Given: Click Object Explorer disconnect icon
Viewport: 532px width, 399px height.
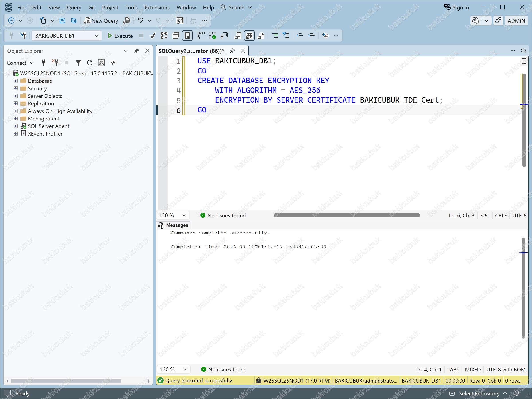Looking at the screenshot, I should click(55, 63).
